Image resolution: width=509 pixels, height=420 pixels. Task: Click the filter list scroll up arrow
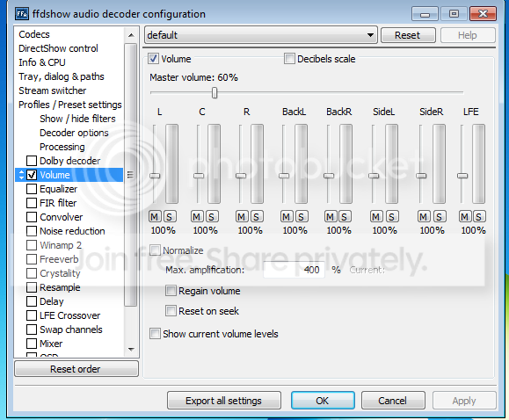point(131,35)
